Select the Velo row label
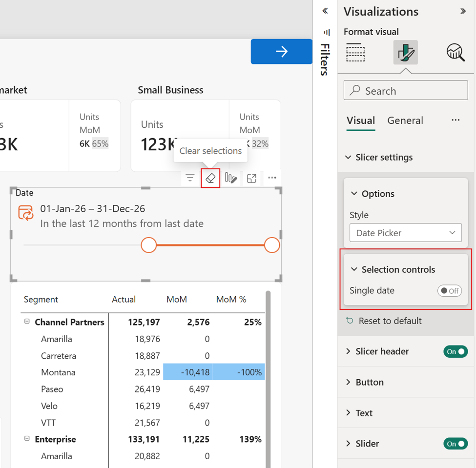Image resolution: width=476 pixels, height=468 pixels. 49,406
